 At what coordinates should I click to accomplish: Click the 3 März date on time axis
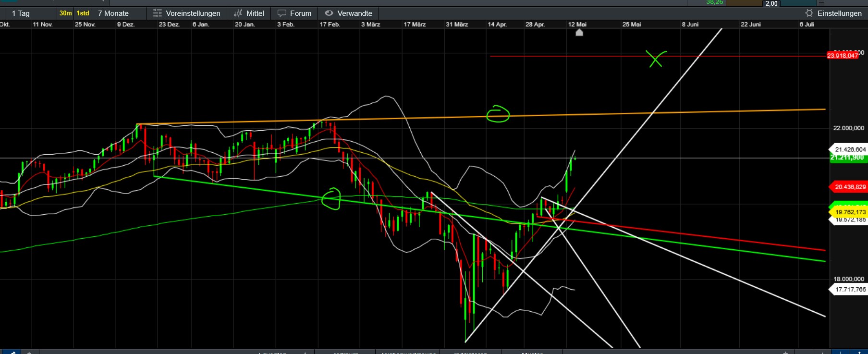point(370,24)
